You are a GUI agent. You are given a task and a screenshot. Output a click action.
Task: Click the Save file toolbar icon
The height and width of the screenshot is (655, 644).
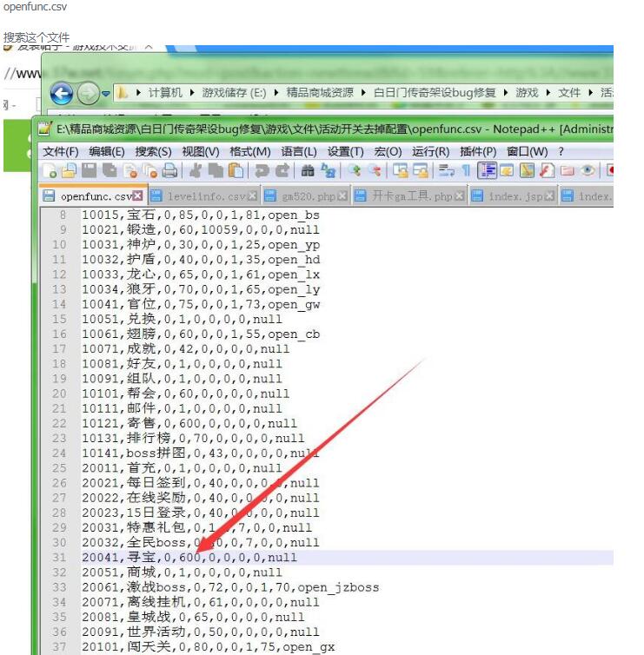pos(88,171)
